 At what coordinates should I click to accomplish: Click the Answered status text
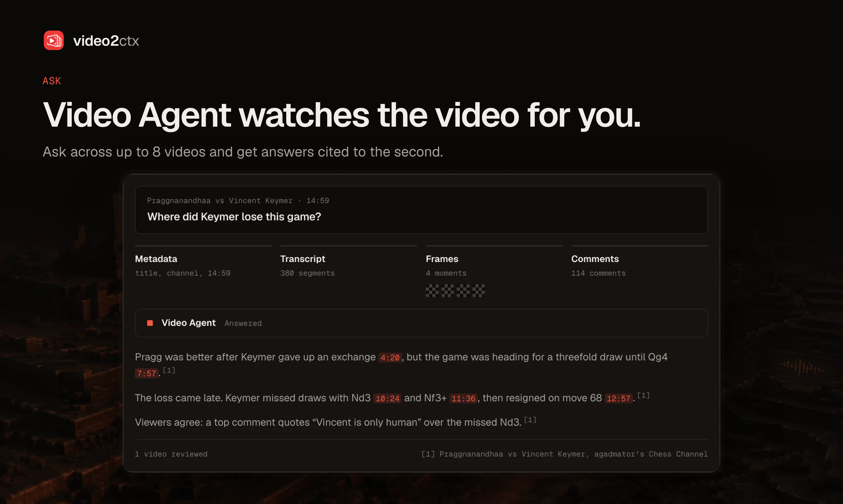243,323
